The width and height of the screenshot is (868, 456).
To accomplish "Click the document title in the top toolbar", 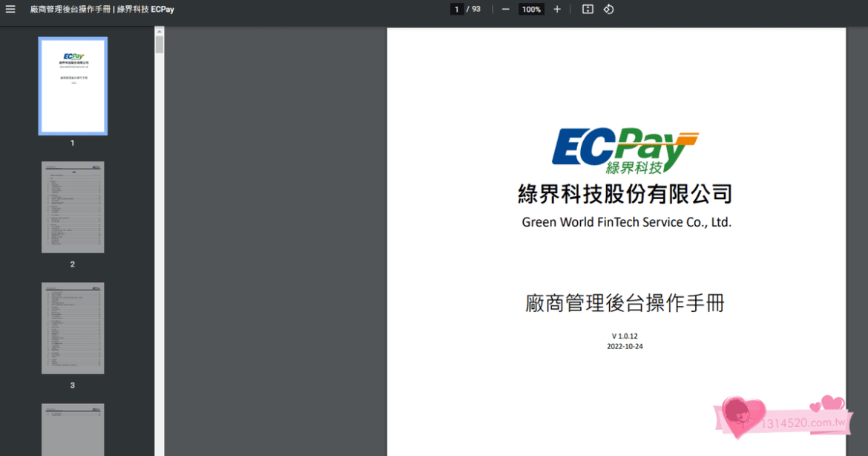I will (x=102, y=10).
